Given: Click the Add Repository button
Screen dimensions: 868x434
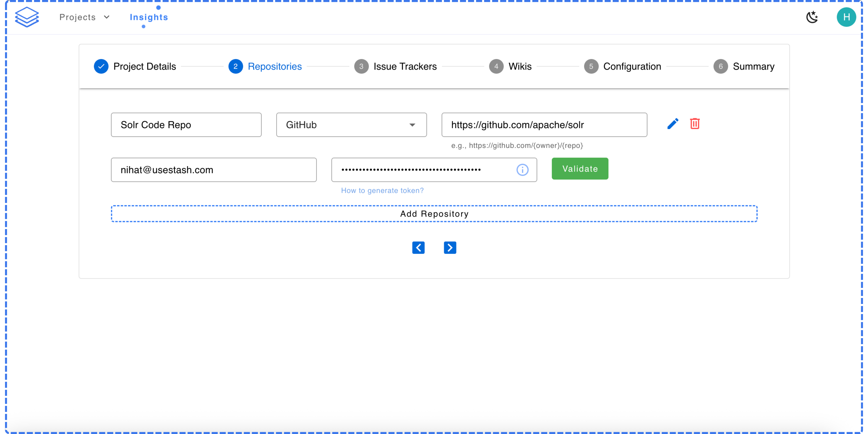Looking at the screenshot, I should [x=434, y=214].
